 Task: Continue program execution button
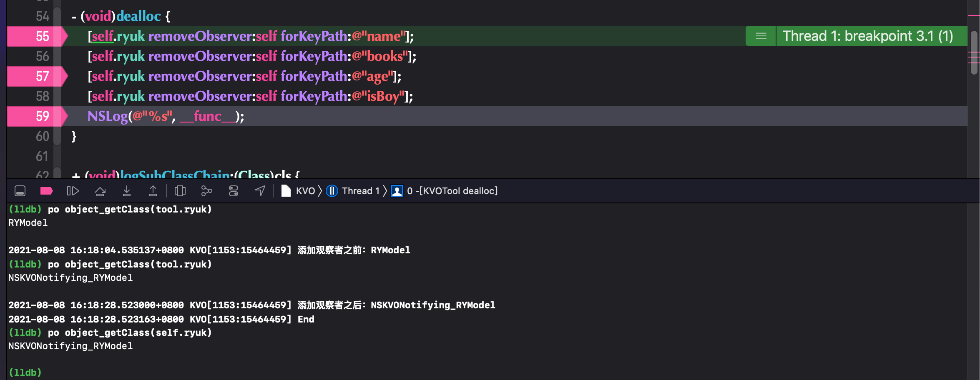coord(73,191)
